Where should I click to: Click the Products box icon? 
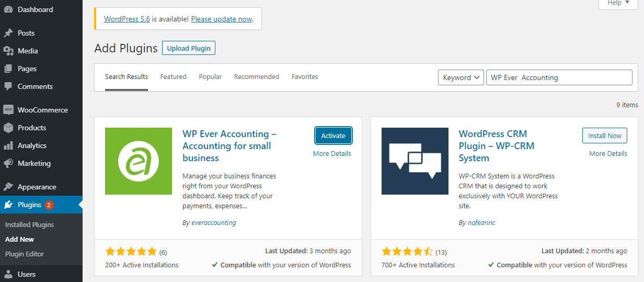(x=8, y=128)
